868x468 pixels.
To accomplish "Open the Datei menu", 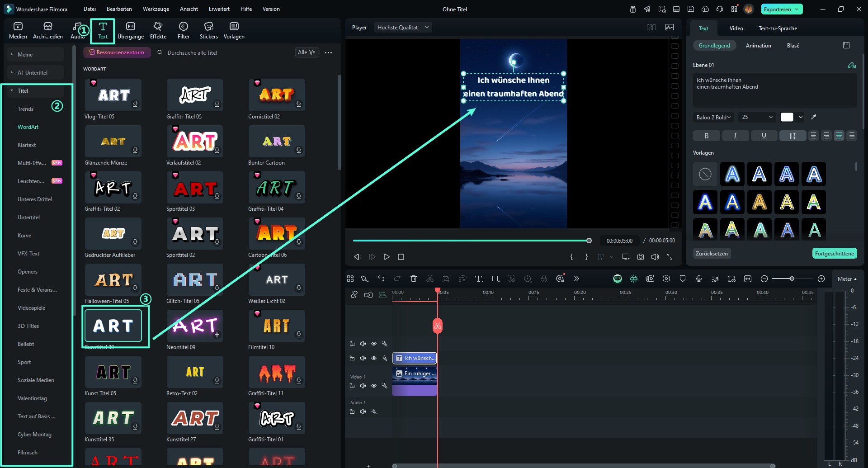I will coord(90,9).
